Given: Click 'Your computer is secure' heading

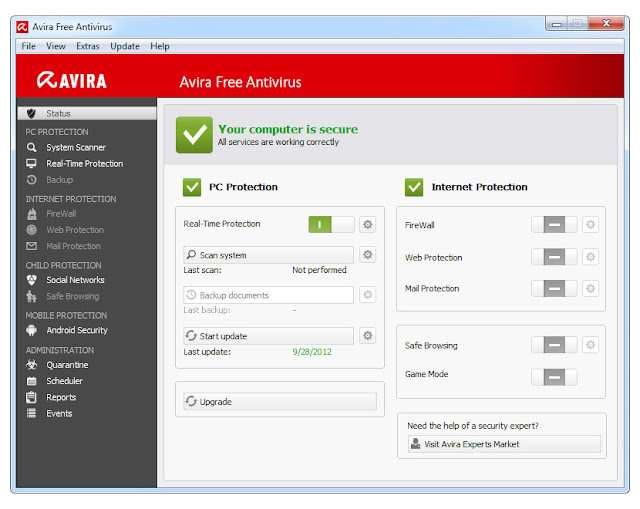Looking at the screenshot, I should [288, 129].
